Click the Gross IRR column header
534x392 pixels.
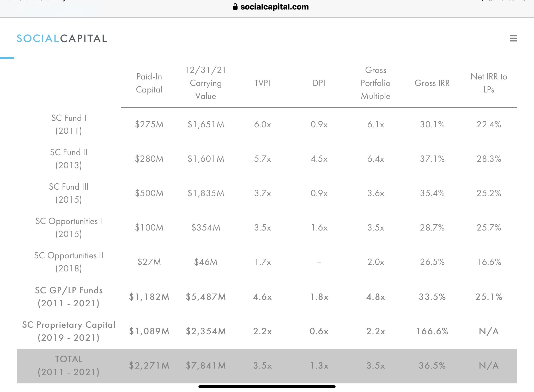tap(432, 83)
